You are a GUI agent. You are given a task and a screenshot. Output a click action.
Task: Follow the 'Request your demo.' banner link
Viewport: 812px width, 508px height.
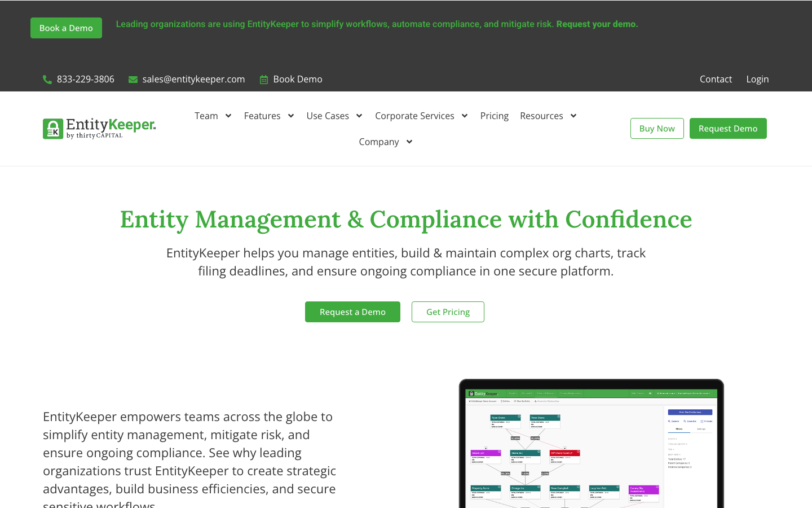click(x=597, y=24)
